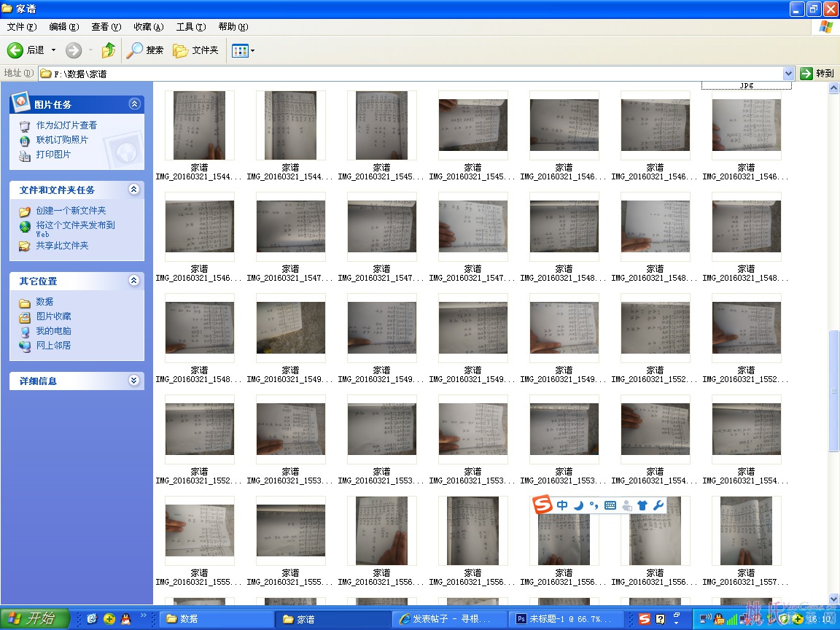Viewport: 840px width, 630px height.
Task: Collapse the 图片任务 panel
Action: tap(134, 104)
